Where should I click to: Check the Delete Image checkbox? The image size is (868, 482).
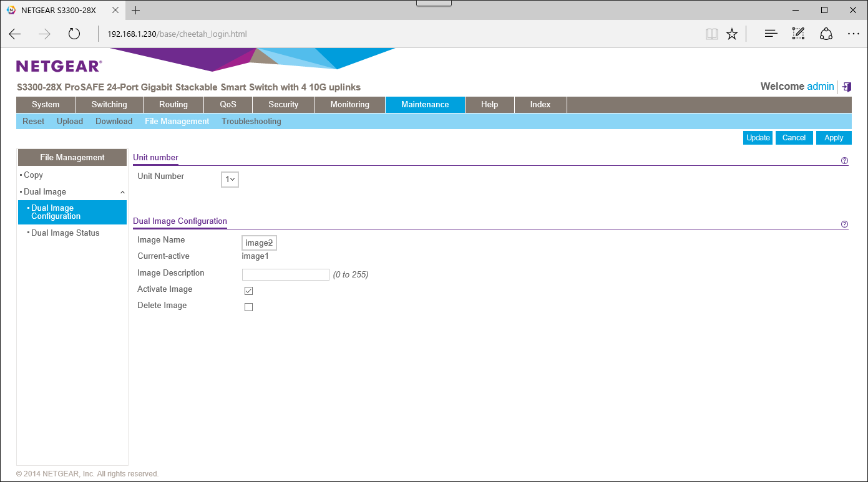coord(248,307)
